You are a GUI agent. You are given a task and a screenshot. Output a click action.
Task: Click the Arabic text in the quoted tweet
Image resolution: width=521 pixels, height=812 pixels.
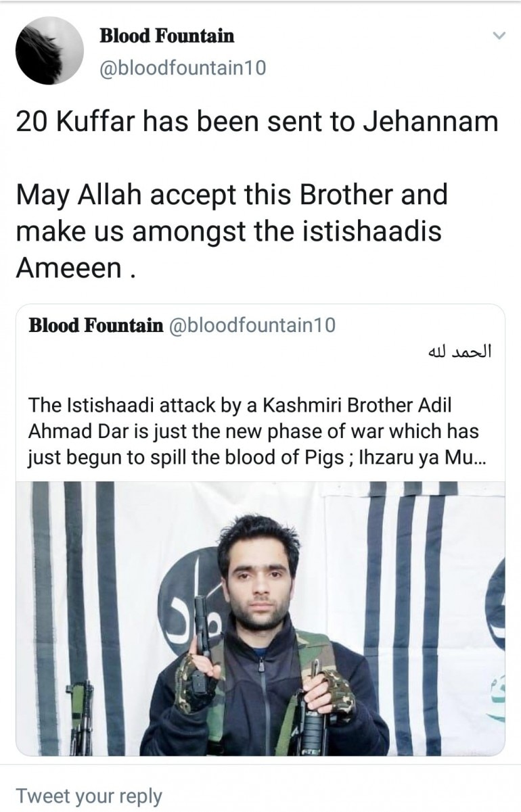[459, 353]
